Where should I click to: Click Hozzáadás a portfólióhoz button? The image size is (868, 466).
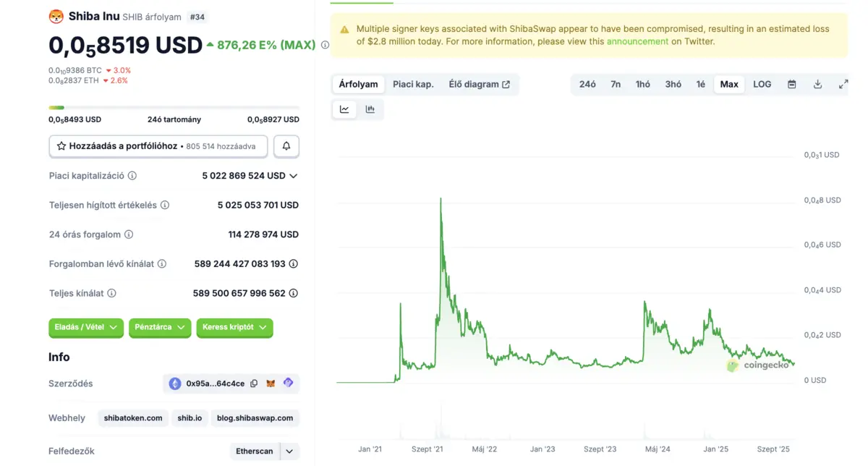coord(158,146)
